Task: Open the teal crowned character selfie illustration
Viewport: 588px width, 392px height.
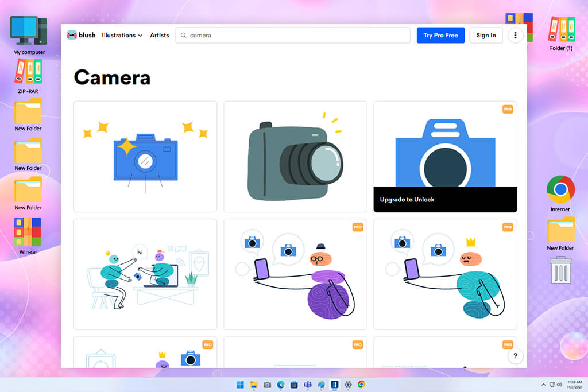Action: (445, 274)
